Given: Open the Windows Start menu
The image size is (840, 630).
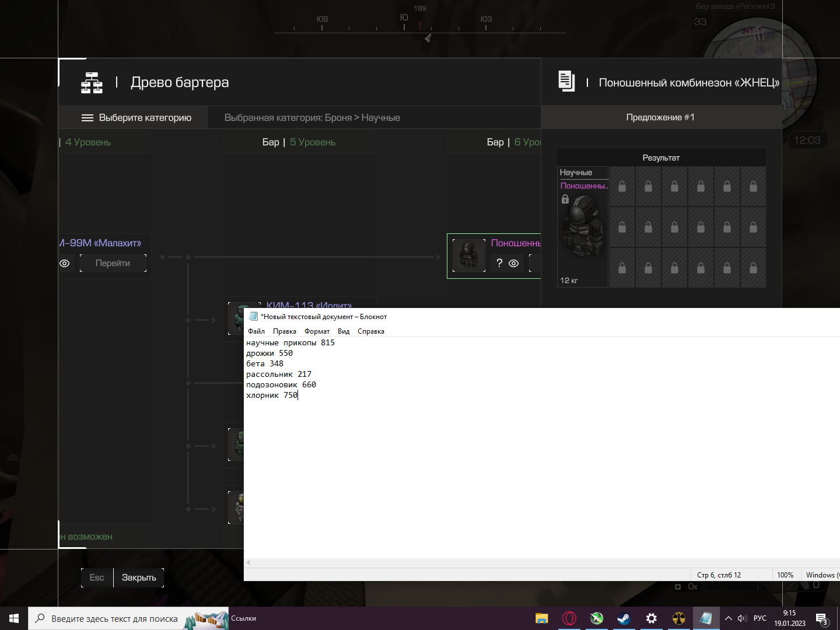Looking at the screenshot, I should click(14, 618).
